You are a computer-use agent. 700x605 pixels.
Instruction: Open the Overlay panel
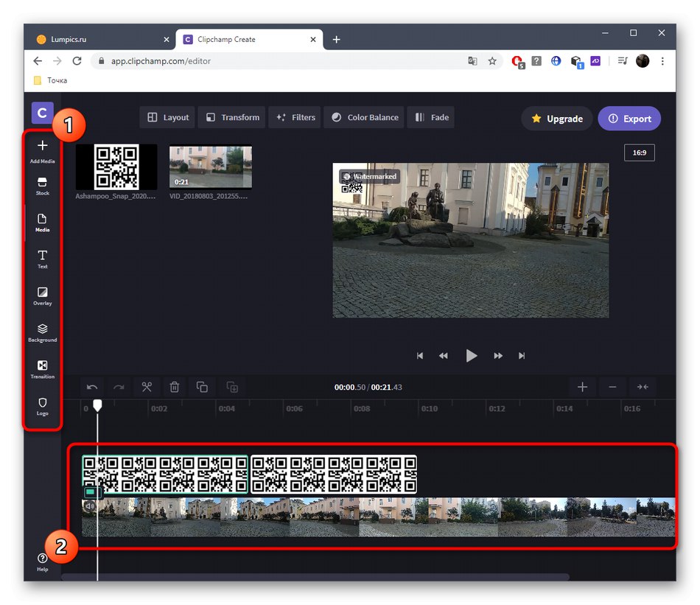click(x=42, y=296)
